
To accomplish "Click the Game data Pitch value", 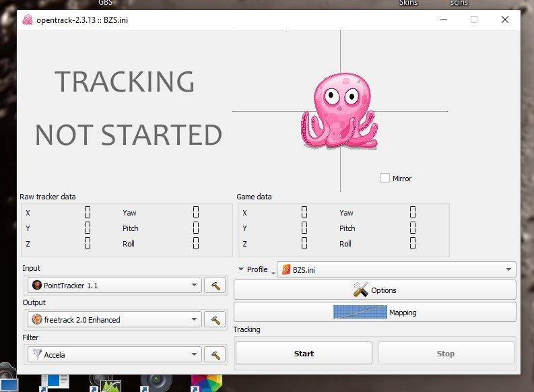I will point(413,228).
